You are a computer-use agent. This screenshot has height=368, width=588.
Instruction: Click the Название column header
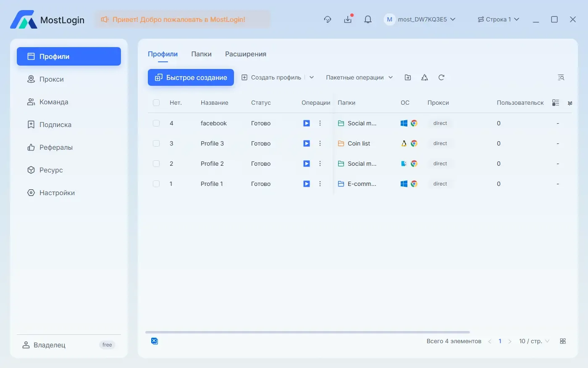(x=215, y=103)
